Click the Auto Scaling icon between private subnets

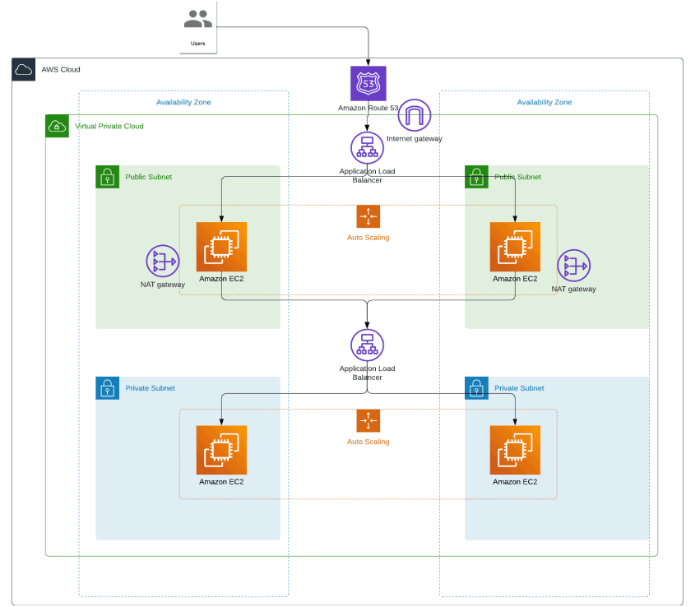[368, 420]
